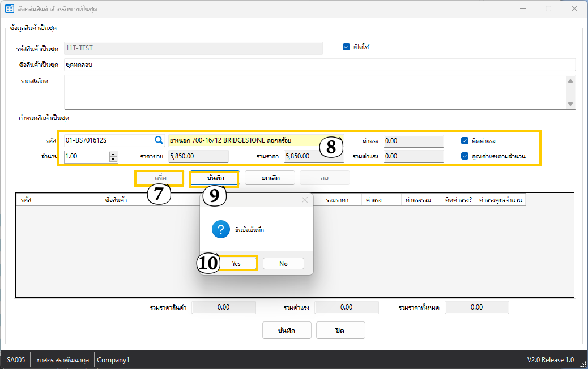Click No in the confirmation dialog
The width and height of the screenshot is (588, 369).
click(283, 264)
